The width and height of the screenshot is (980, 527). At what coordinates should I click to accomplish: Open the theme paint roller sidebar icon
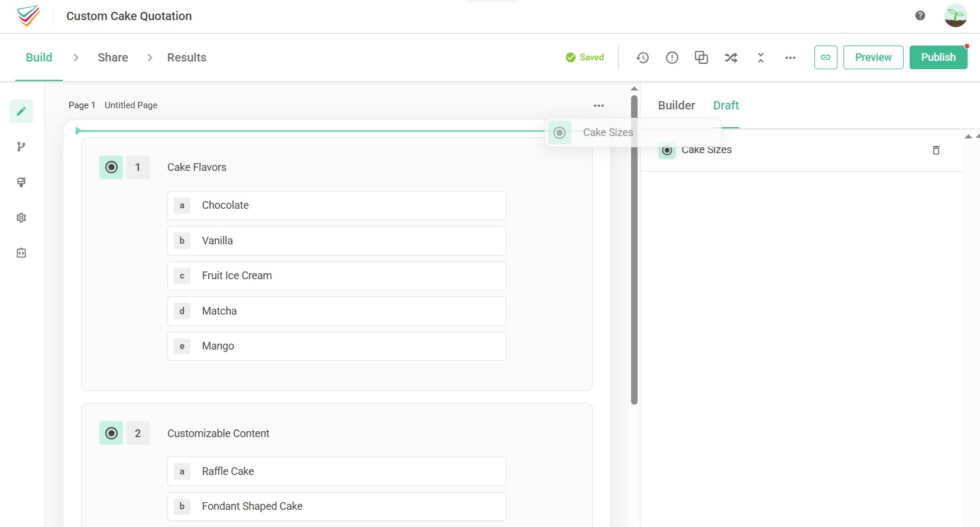coord(21,182)
